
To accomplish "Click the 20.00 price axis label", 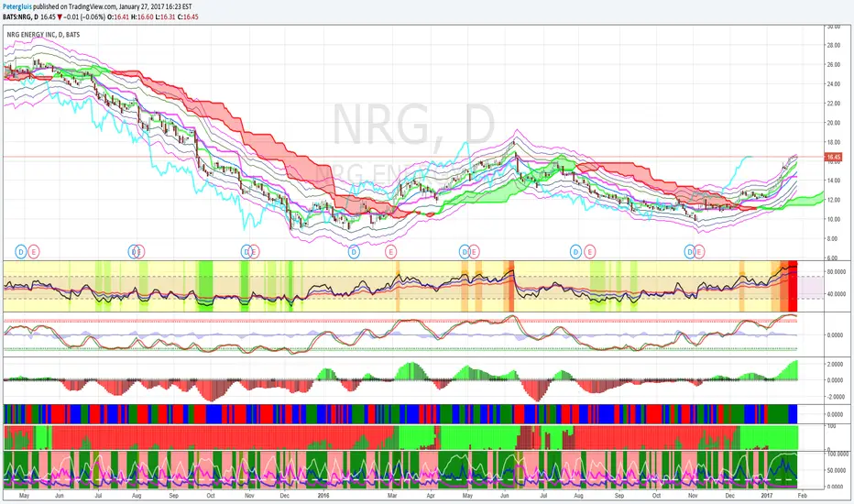I will [833, 123].
